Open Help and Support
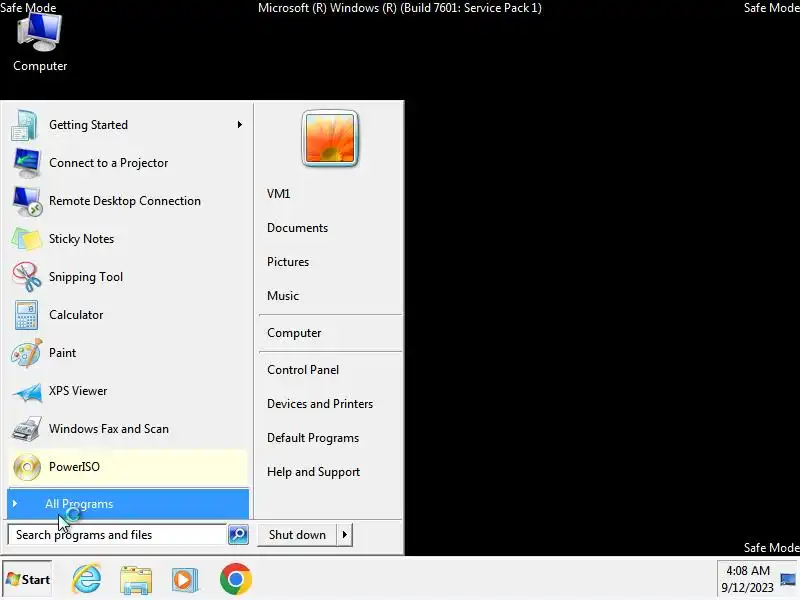Screen dimensions: 800x600 point(330,472)
